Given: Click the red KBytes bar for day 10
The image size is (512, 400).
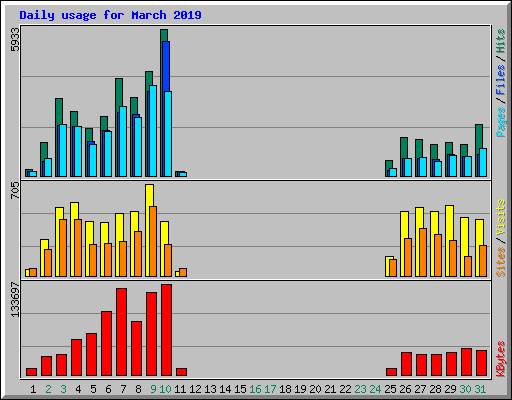Looking at the screenshot, I should (166, 330).
